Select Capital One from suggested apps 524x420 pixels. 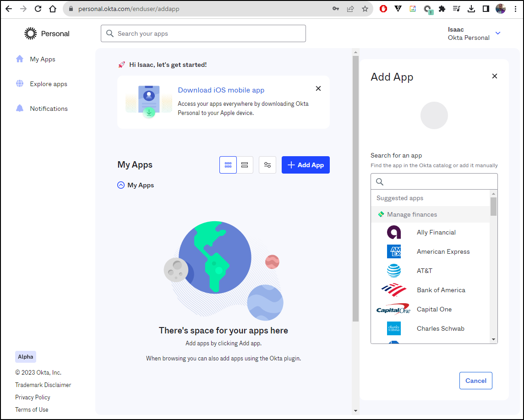click(x=431, y=310)
